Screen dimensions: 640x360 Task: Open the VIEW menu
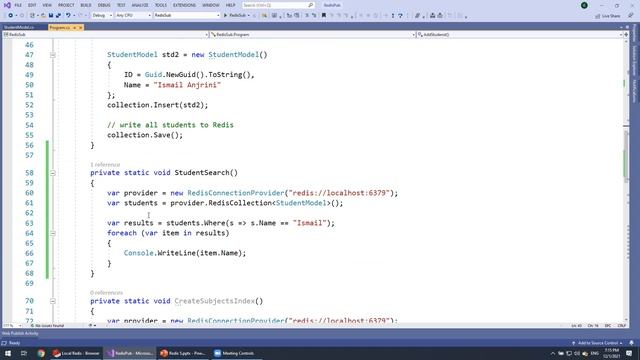47,5
